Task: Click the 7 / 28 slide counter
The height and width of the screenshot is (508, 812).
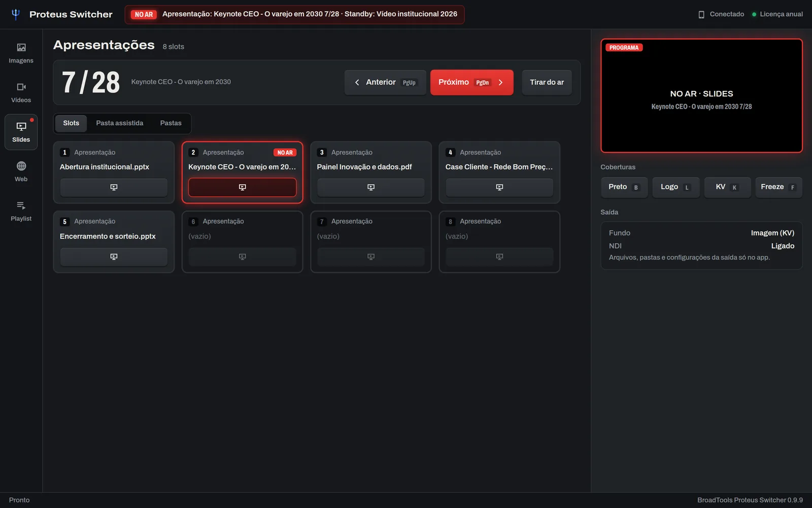Action: click(91, 82)
